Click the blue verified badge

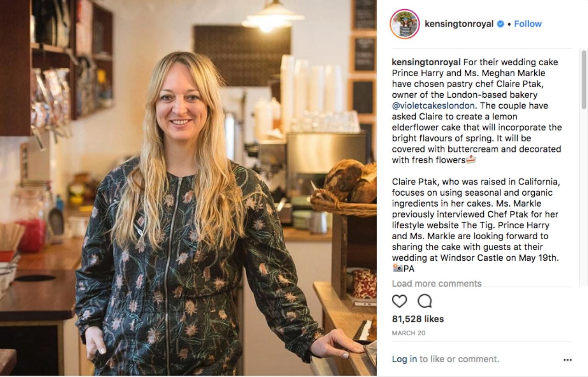pos(501,24)
